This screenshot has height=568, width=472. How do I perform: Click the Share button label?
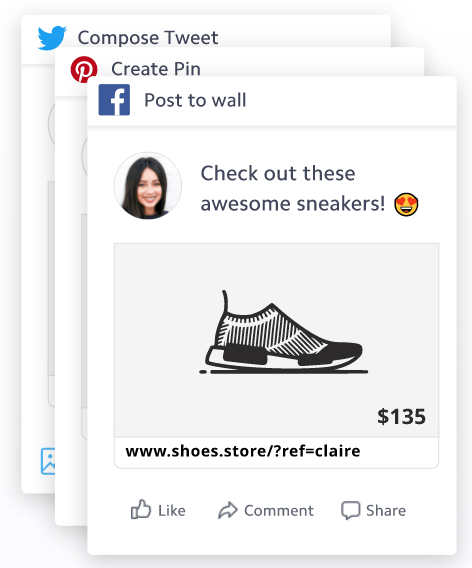(386, 510)
